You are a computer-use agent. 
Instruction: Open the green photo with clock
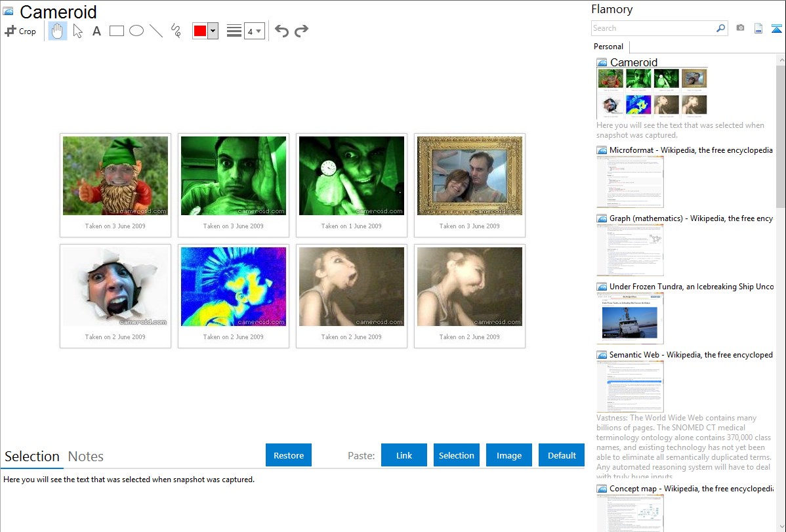coord(352,176)
